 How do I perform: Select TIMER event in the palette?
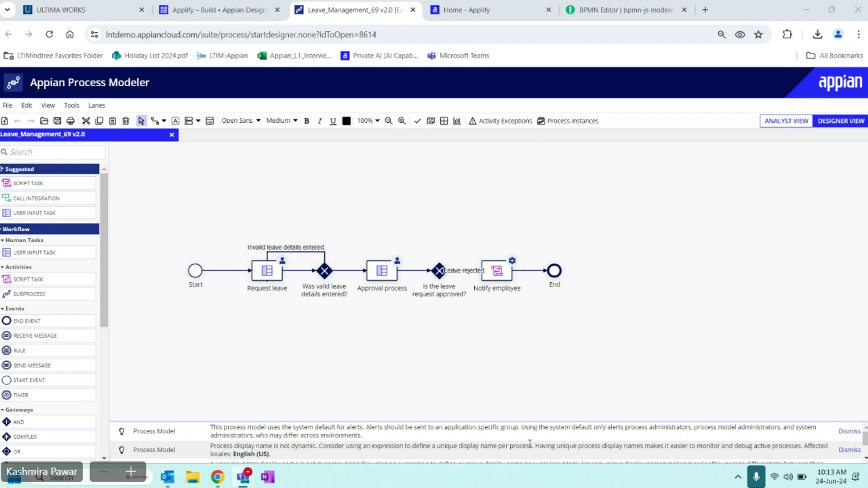pos(48,395)
